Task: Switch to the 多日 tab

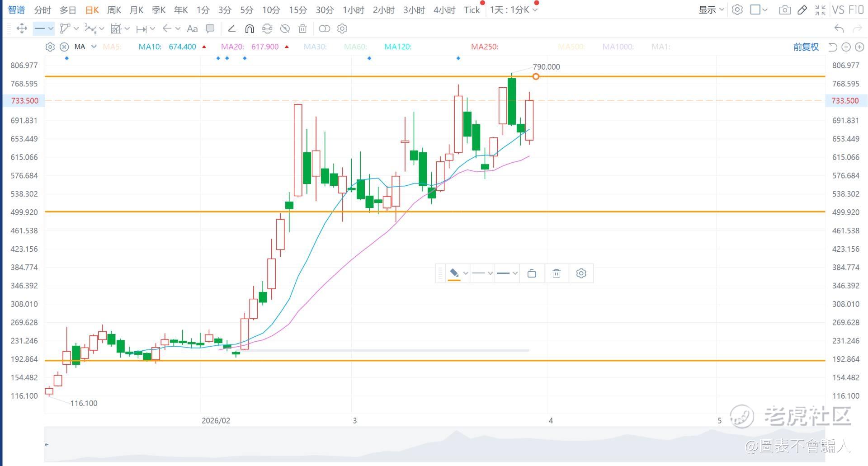Action: coord(68,9)
